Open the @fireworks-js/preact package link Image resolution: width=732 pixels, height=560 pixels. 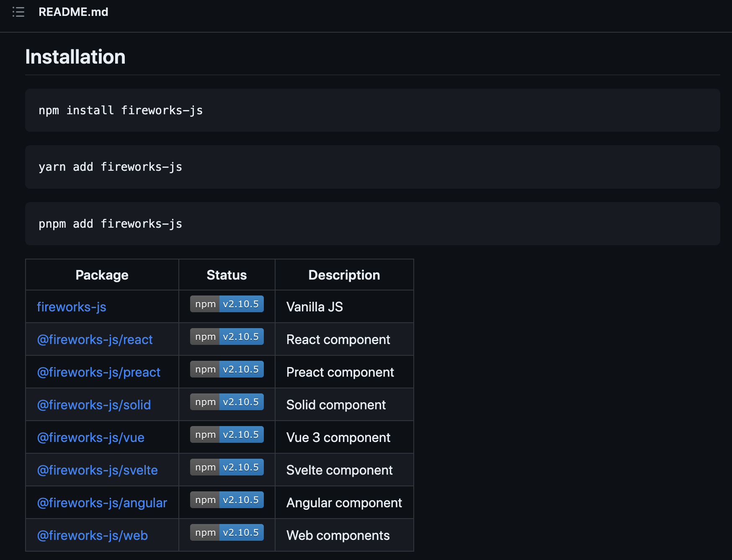pos(99,372)
